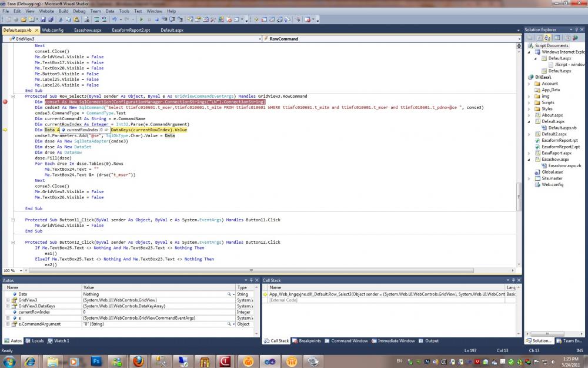Click the Continue debugging play button
The height and width of the screenshot is (368, 588).
point(141,20)
